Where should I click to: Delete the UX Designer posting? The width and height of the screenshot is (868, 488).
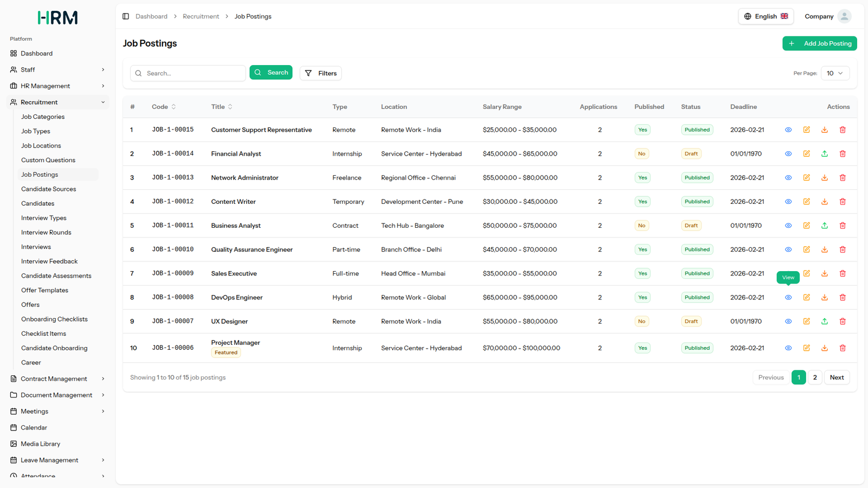click(x=843, y=322)
